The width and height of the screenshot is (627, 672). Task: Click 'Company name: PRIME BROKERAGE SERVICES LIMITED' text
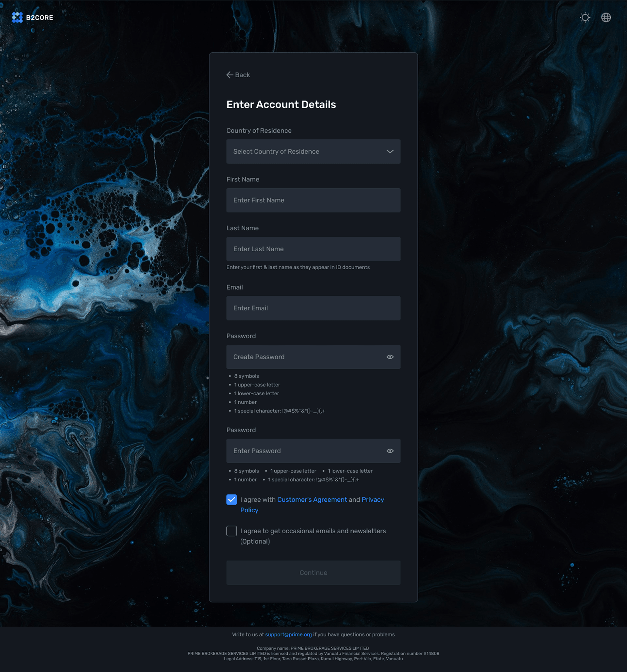click(313, 648)
